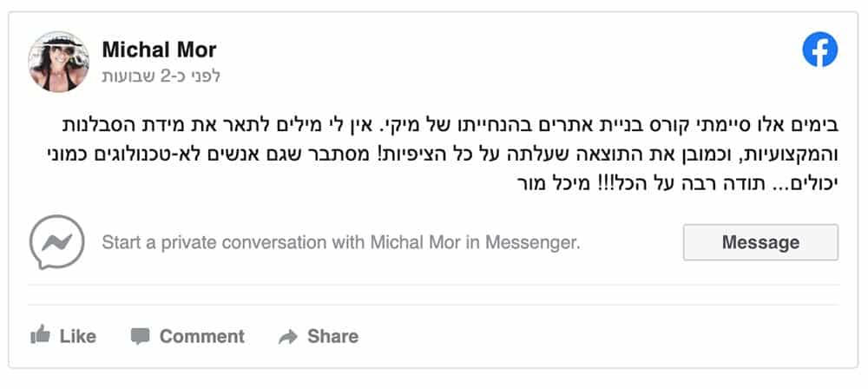The height and width of the screenshot is (389, 868).
Task: Click the Comment speech bubble icon
Action: coord(140,335)
